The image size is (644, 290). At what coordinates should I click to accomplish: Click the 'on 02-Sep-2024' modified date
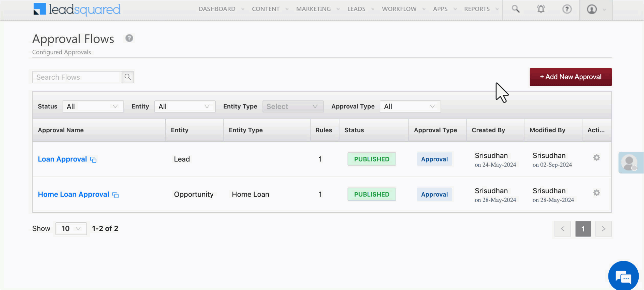[x=552, y=165]
